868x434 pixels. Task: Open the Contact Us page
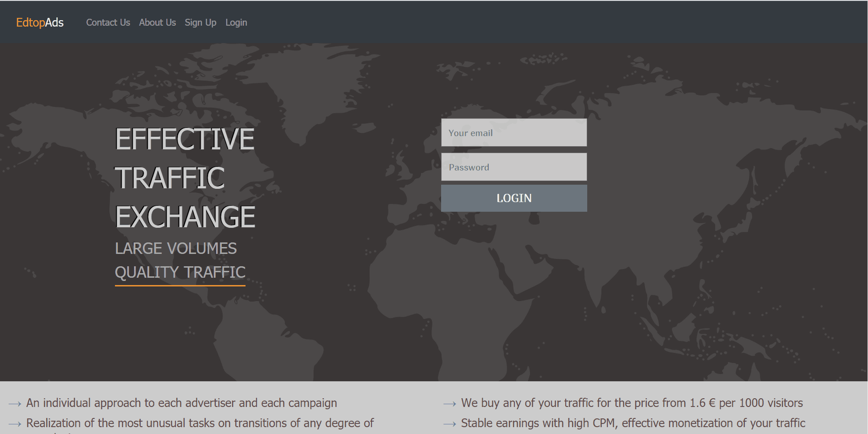[x=108, y=22]
